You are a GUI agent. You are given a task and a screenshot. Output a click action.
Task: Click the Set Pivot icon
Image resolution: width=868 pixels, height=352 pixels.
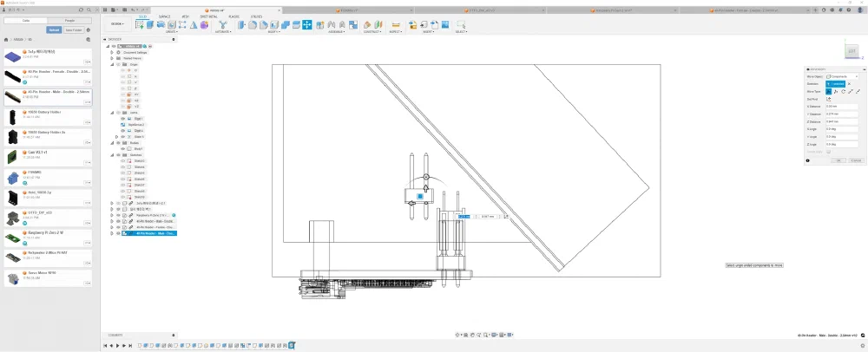click(829, 99)
